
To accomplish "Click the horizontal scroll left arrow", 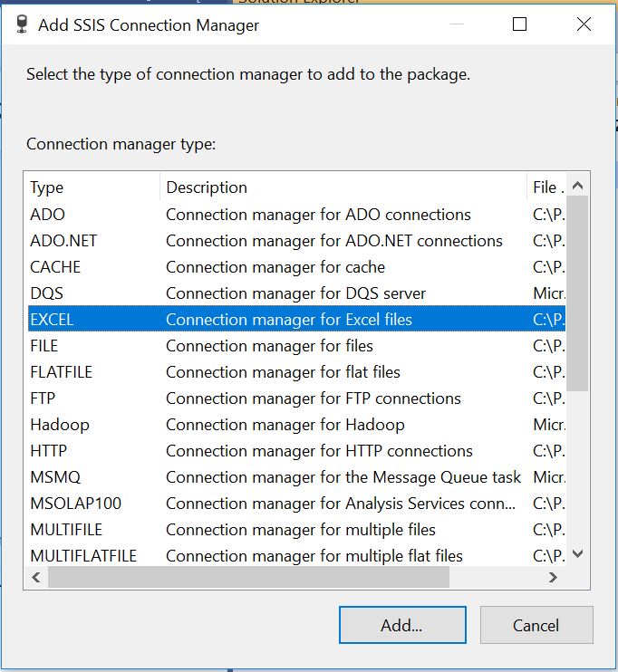I will pyautogui.click(x=36, y=577).
